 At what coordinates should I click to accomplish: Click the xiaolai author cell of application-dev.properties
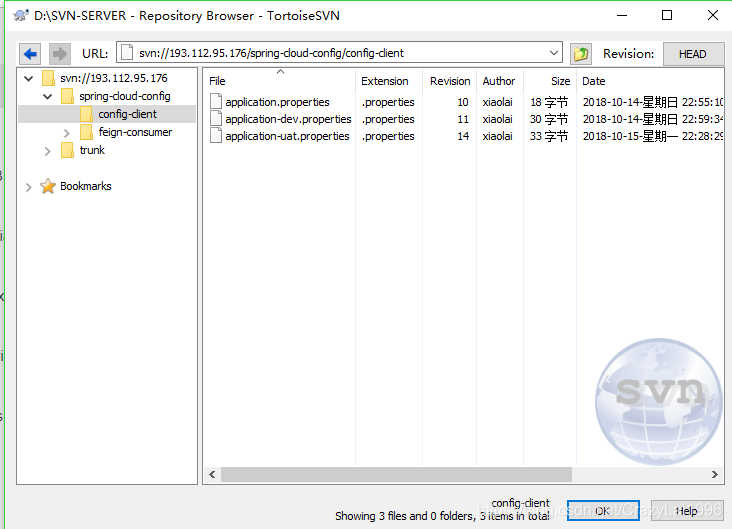[x=497, y=119]
